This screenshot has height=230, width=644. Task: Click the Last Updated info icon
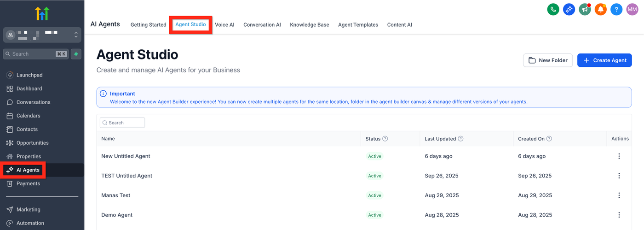tap(460, 139)
